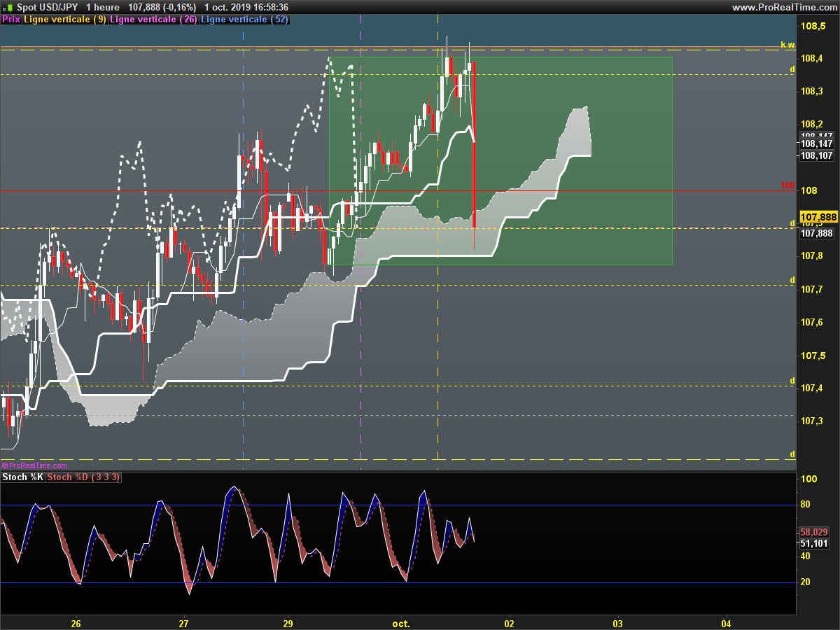Click the timestamp 1 oct. 2019 16:58:36
The height and width of the screenshot is (630, 840).
(246, 7)
